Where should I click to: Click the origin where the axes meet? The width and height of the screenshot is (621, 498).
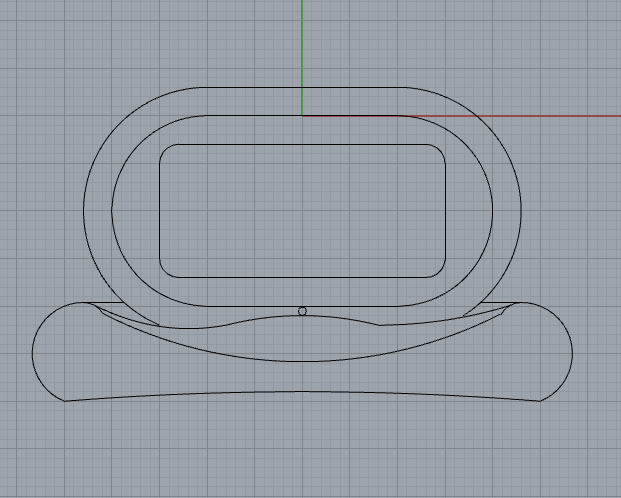[302, 116]
